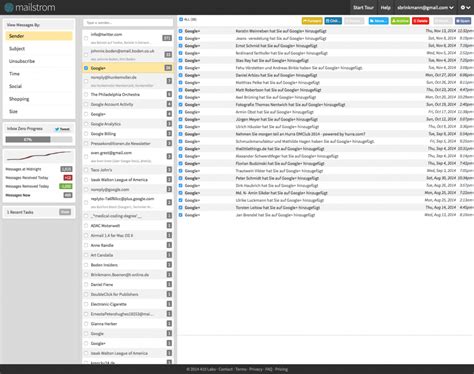Click the green Archive button
Screen dimensions: 474x374
pyautogui.click(x=400, y=21)
